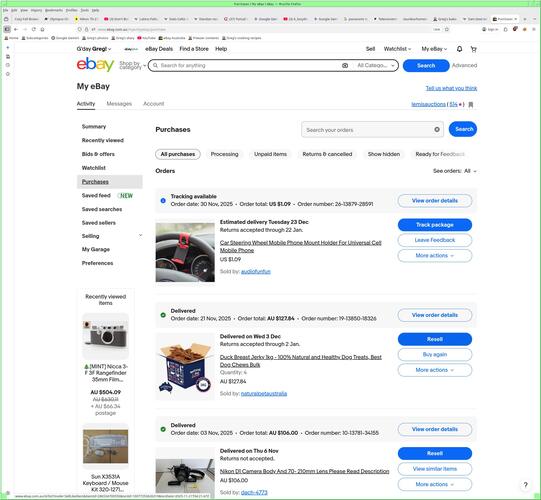Click the magnifier icon in the eBay search box
This screenshot has height=500, width=541.
156,65
